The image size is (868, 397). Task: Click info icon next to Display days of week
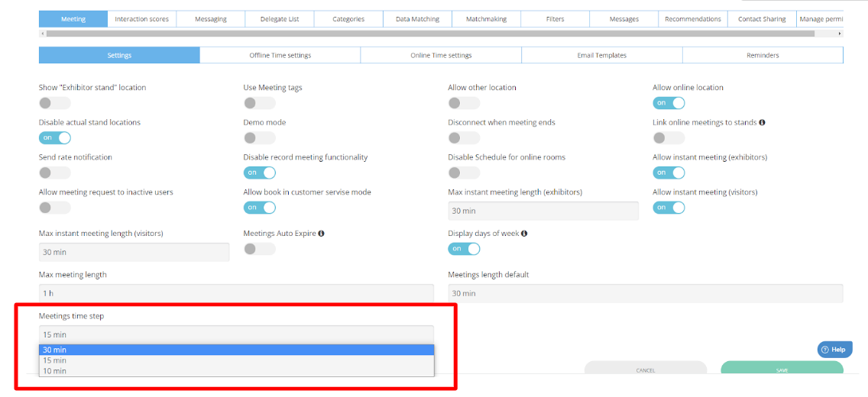tap(524, 234)
